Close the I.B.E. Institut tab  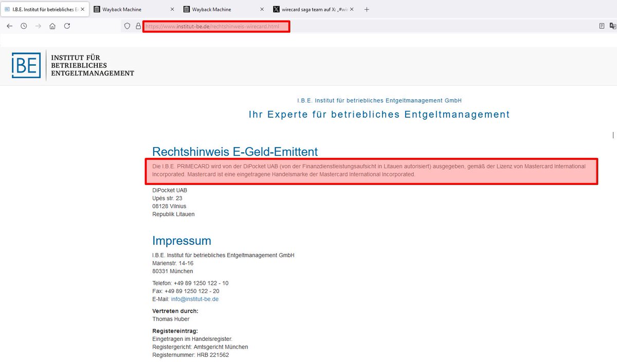pyautogui.click(x=82, y=9)
